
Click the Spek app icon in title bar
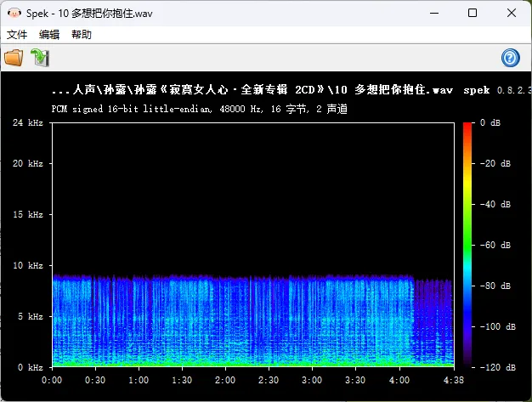(x=13, y=14)
